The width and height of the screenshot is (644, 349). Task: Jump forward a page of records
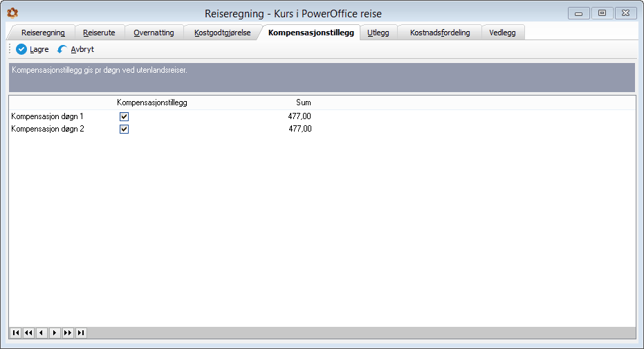coord(68,332)
